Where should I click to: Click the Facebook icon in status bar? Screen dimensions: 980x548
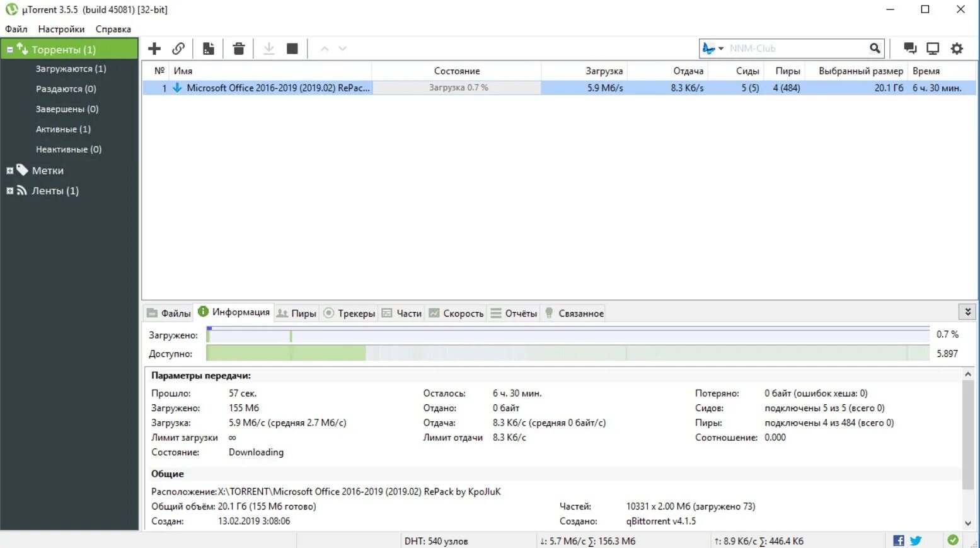[899, 540]
